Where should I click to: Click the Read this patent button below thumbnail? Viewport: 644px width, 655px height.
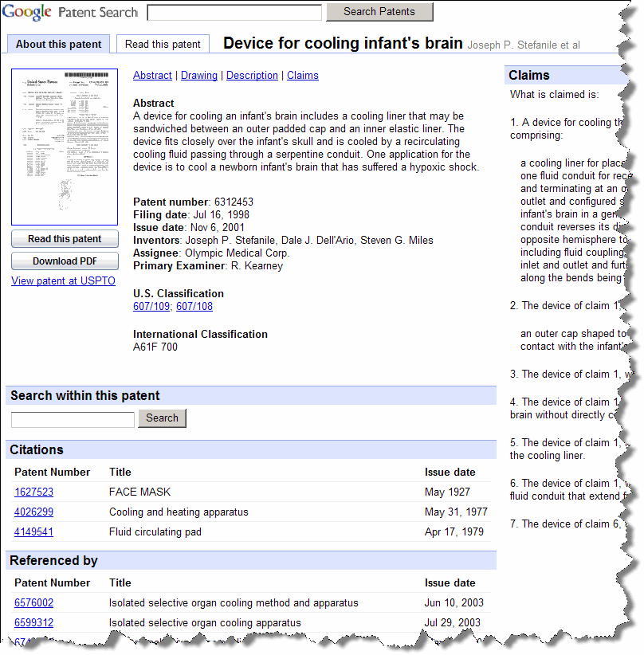click(65, 238)
